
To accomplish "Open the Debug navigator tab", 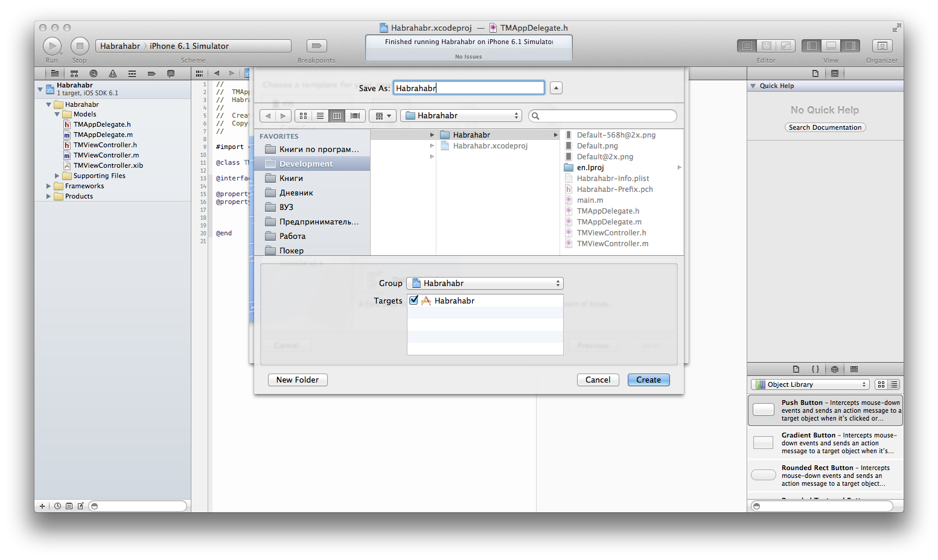I will click(x=132, y=74).
